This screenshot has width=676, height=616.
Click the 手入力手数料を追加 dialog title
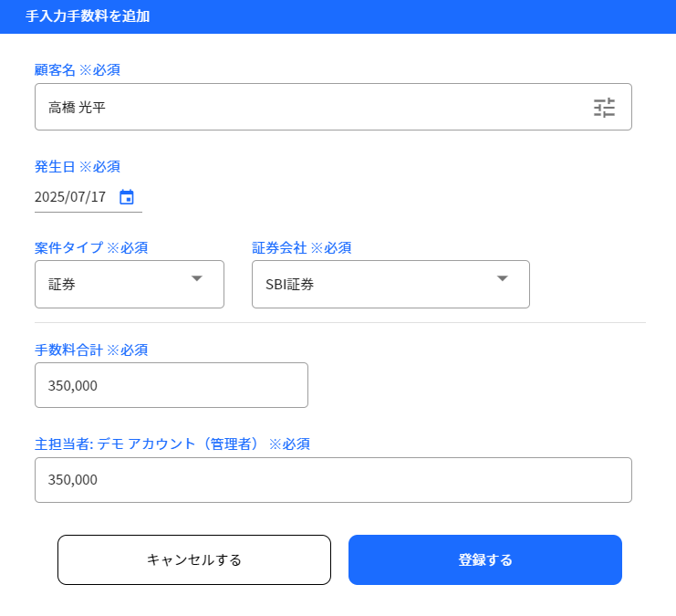(x=88, y=16)
